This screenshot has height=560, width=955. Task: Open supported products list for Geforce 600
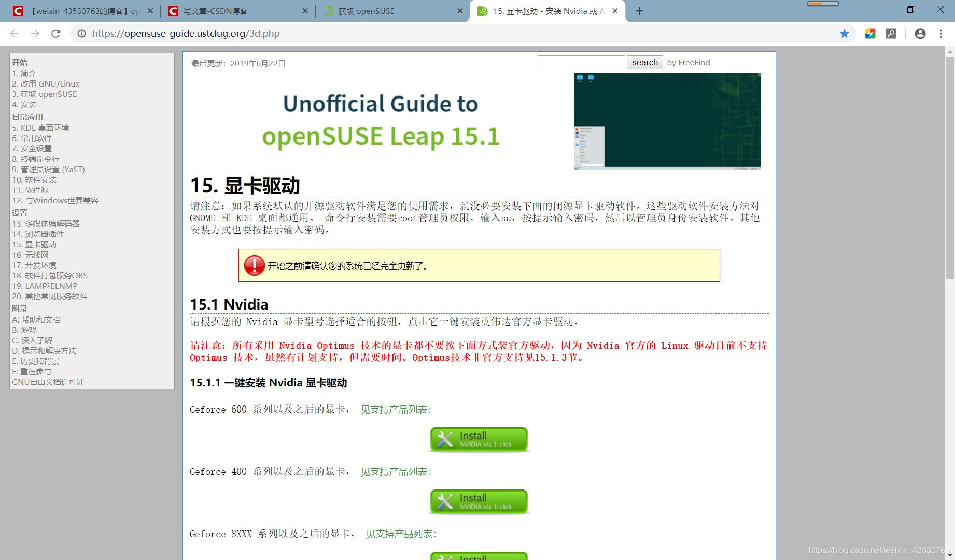396,410
